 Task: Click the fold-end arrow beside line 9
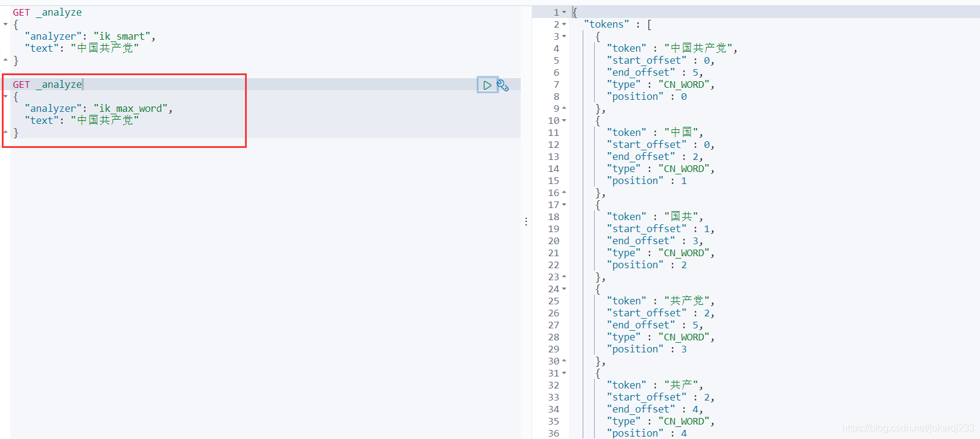[564, 109]
